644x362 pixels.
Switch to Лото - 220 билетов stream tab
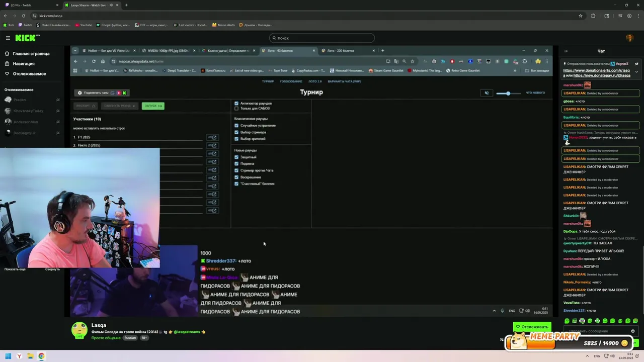click(x=348, y=51)
